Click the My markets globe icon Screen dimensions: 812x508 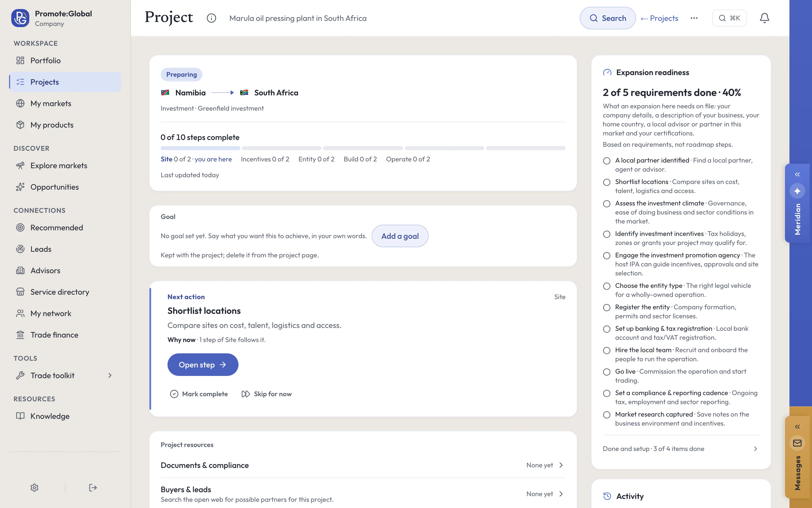click(x=20, y=104)
